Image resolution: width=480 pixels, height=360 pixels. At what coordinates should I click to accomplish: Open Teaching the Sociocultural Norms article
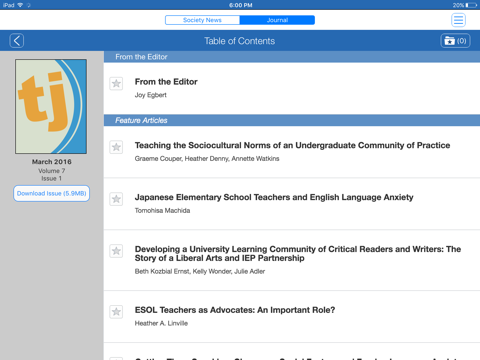tap(292, 145)
